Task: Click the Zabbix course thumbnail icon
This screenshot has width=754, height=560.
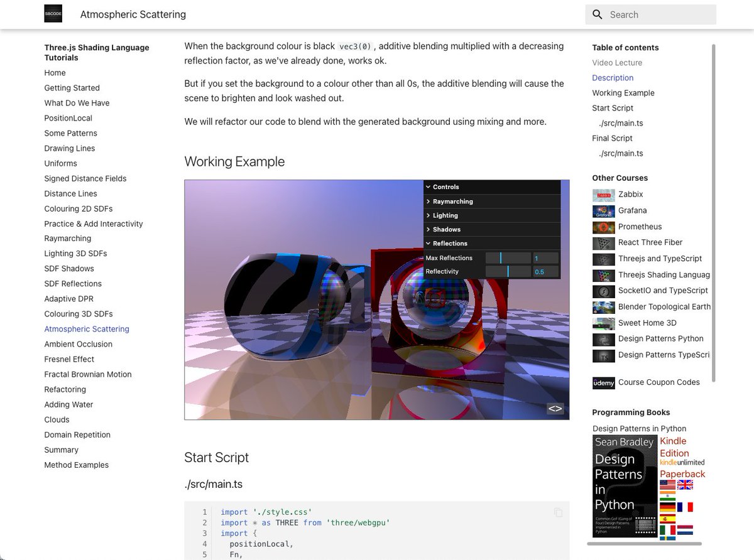Action: coord(603,195)
